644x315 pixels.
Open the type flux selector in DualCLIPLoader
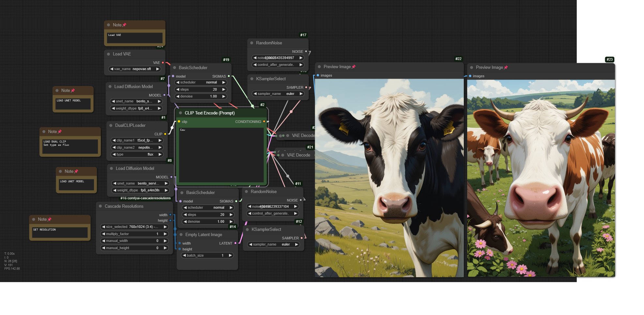[137, 154]
